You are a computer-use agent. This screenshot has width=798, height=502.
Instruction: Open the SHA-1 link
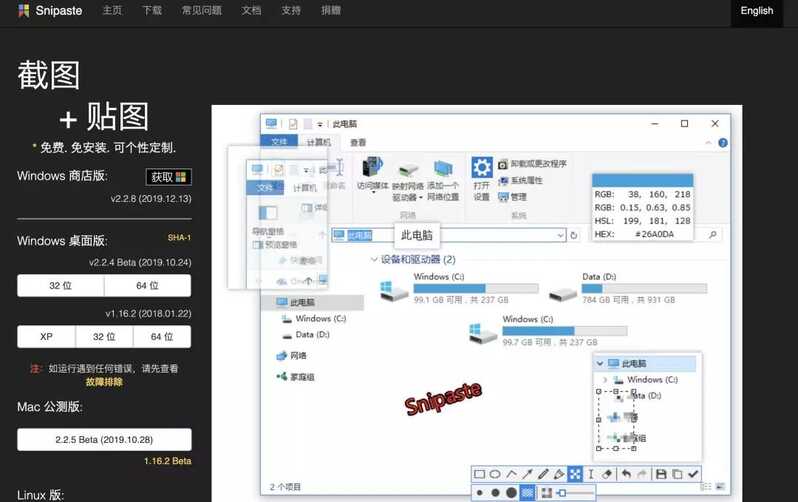pos(179,238)
